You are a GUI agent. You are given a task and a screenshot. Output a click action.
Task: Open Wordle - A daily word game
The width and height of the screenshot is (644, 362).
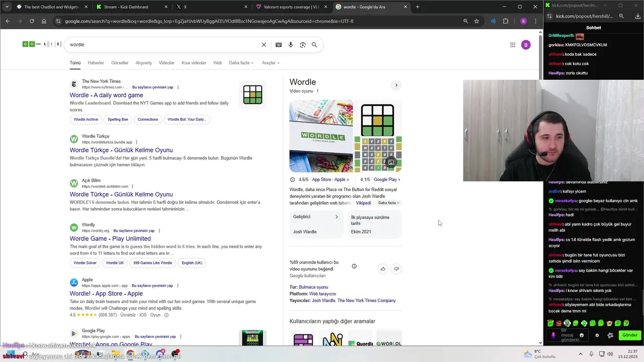106,95
